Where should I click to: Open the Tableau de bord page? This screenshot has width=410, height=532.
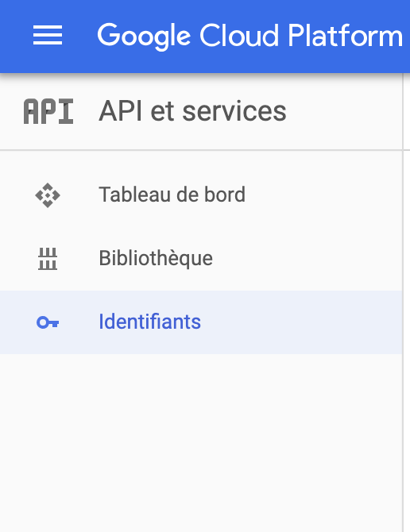tap(172, 195)
